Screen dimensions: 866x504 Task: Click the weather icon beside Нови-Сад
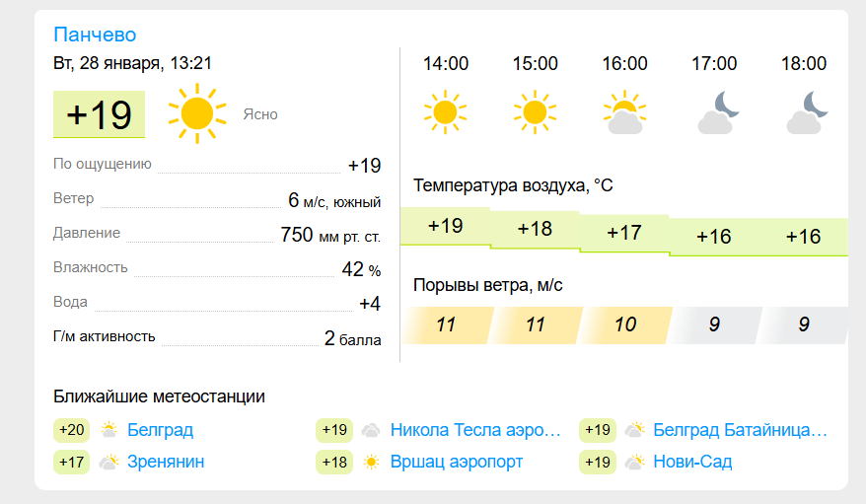(634, 462)
